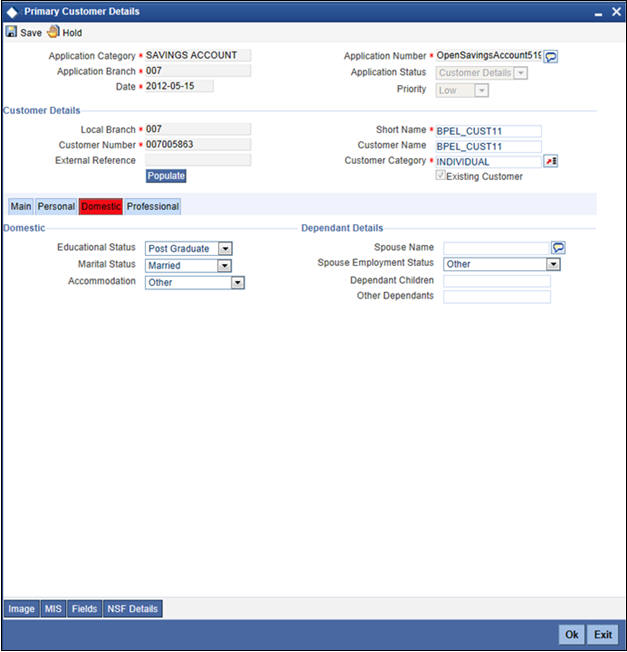The height and width of the screenshot is (652, 627).
Task: Click the Save toolbar label
Action: coord(31,33)
